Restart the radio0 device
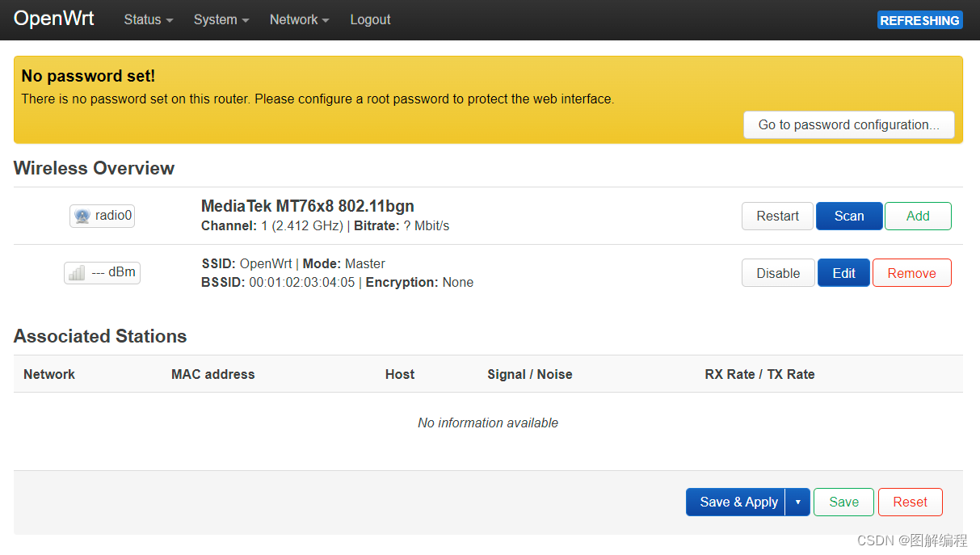The image size is (980, 555). click(778, 216)
